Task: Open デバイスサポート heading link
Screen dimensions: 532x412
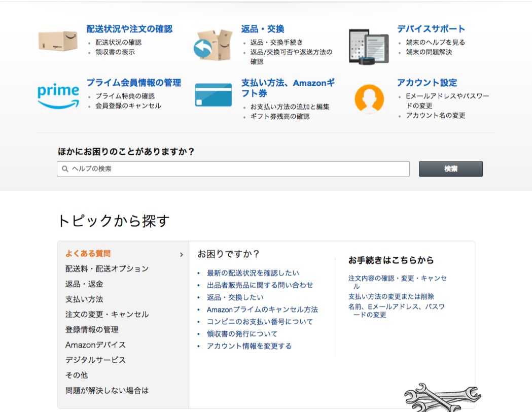Action: pyautogui.click(x=431, y=29)
